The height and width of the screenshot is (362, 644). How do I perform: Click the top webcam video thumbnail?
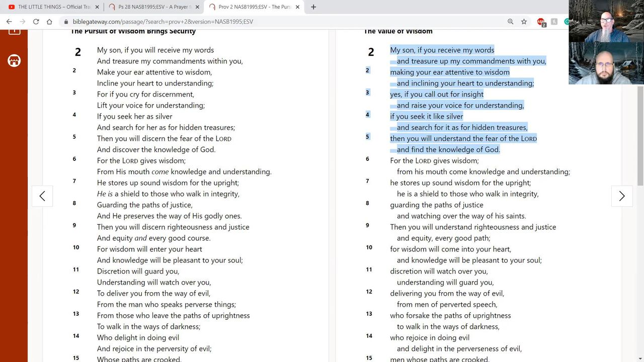pyautogui.click(x=606, y=21)
